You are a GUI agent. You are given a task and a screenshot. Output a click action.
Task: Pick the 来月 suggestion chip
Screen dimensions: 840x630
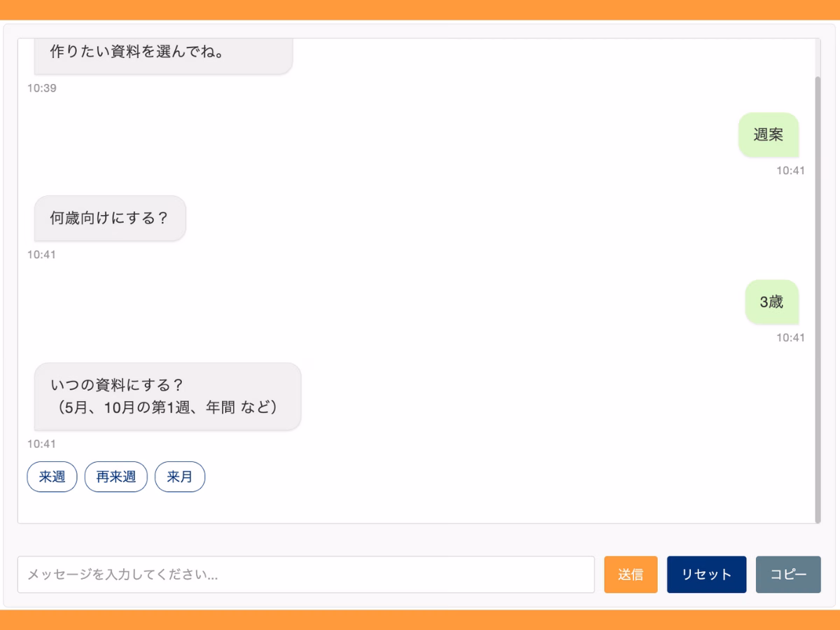(179, 477)
